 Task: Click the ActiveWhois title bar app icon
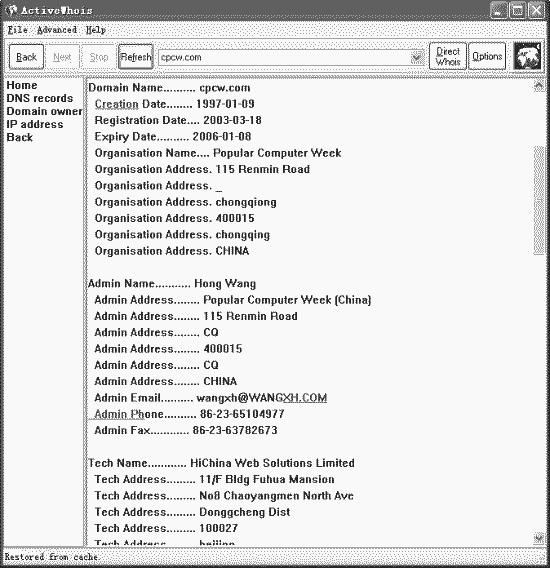click(11, 10)
